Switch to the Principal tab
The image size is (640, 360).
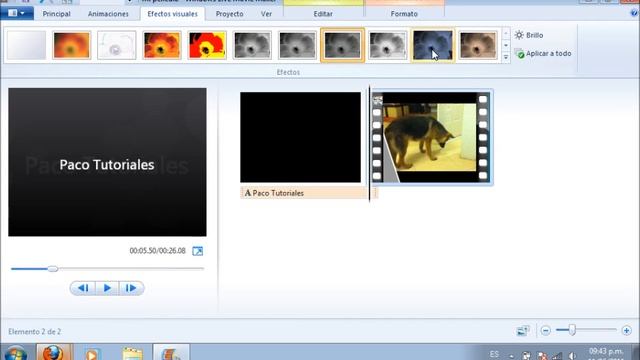pyautogui.click(x=56, y=14)
